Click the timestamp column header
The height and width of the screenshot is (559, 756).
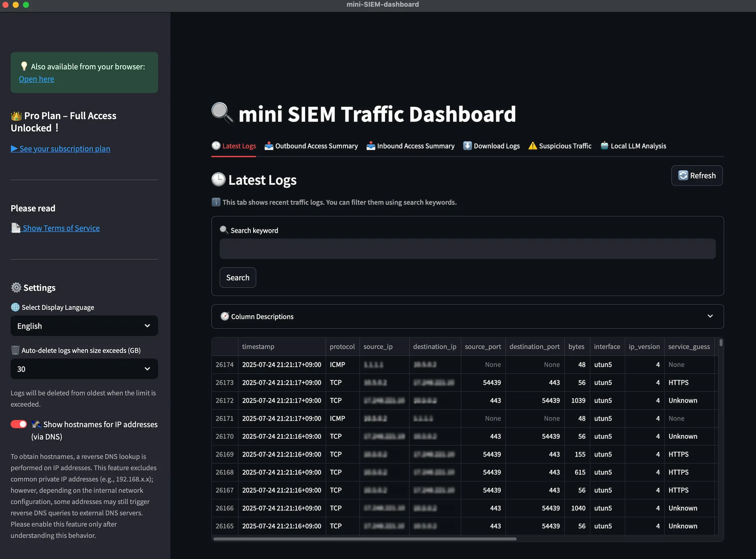coord(258,346)
